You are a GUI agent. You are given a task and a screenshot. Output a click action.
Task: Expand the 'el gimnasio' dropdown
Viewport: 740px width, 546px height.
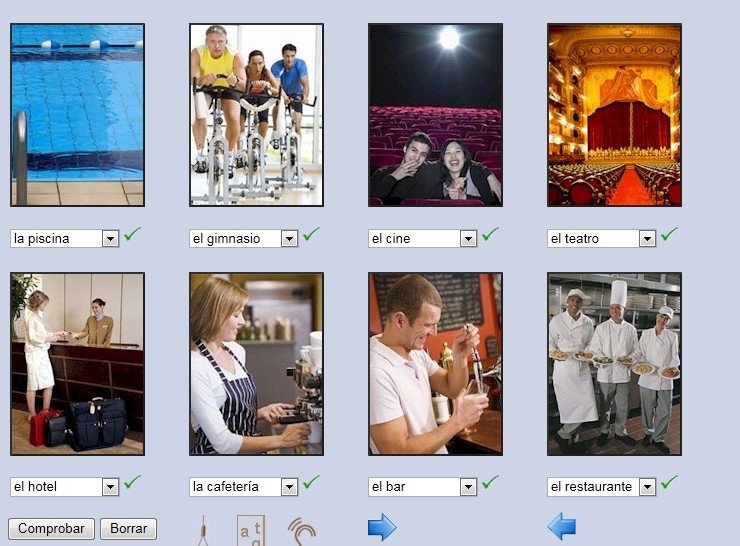[289, 239]
